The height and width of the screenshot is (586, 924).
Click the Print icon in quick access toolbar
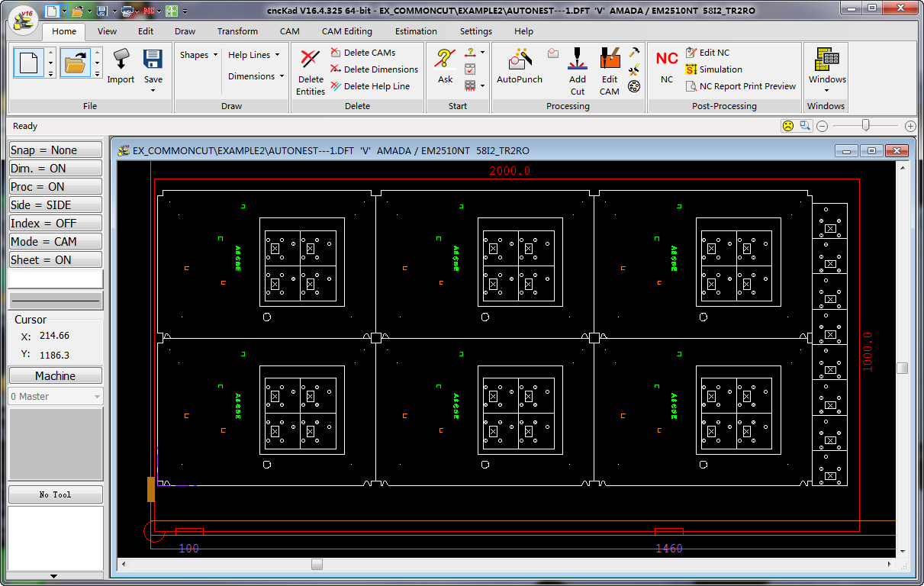tap(127, 11)
